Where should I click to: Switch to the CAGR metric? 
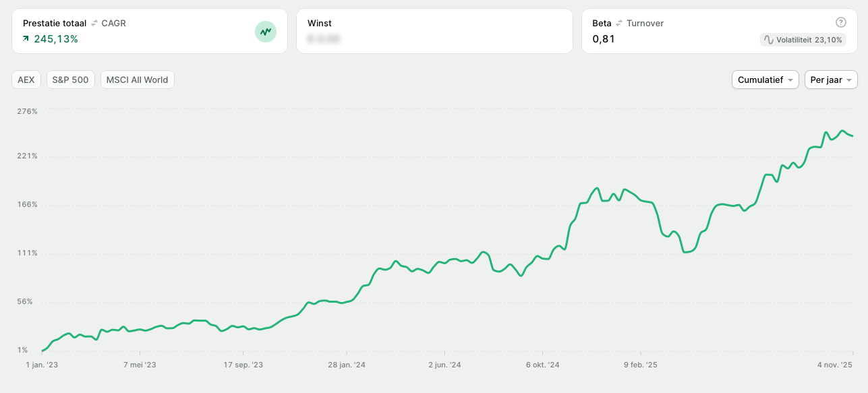click(113, 23)
